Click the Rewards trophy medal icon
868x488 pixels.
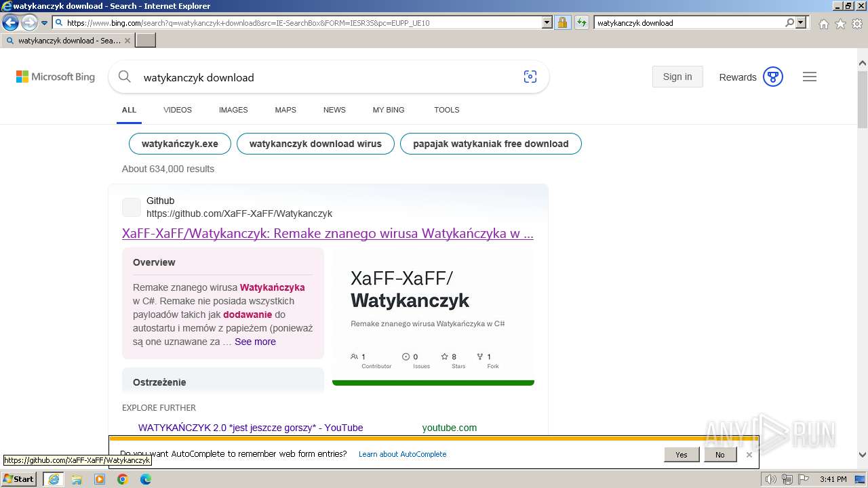coord(773,77)
